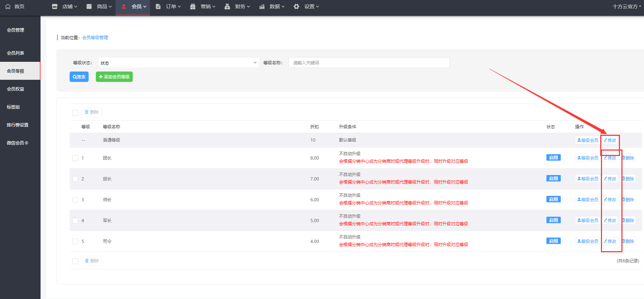Focus the 等级名称 keyword input field
This screenshot has height=299, width=644.
(x=369, y=63)
